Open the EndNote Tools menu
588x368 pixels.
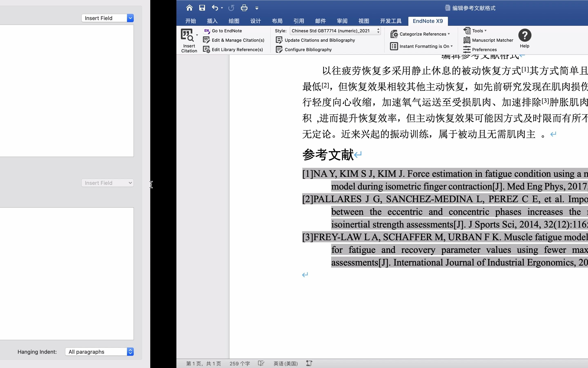click(x=475, y=31)
